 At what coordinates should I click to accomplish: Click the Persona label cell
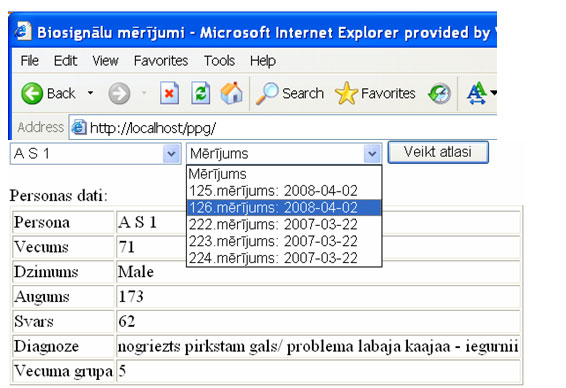63,222
